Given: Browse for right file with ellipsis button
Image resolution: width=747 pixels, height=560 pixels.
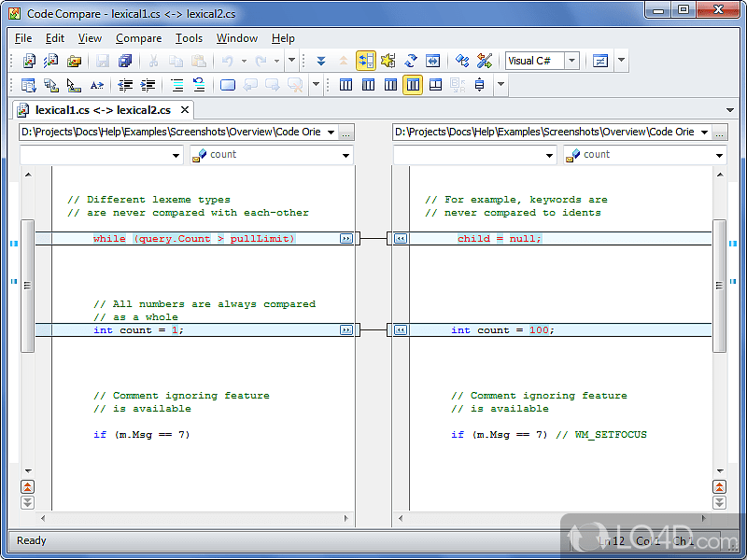Looking at the screenshot, I should tap(719, 133).
